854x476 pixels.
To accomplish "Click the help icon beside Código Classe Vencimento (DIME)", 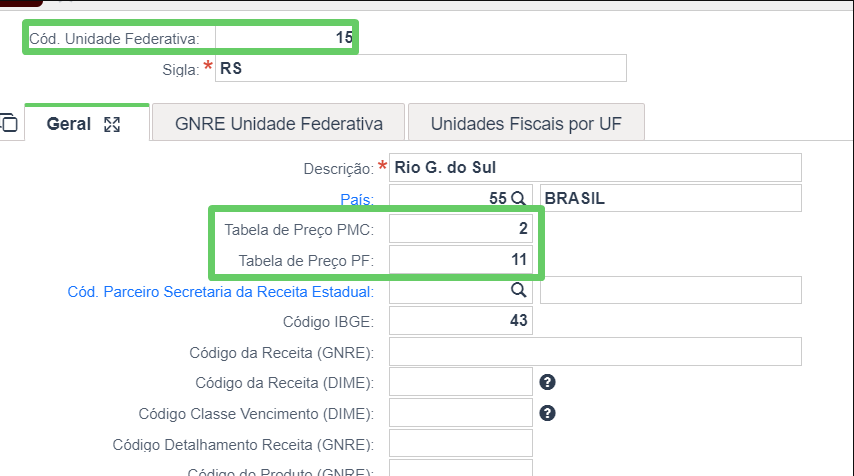I will point(547,413).
